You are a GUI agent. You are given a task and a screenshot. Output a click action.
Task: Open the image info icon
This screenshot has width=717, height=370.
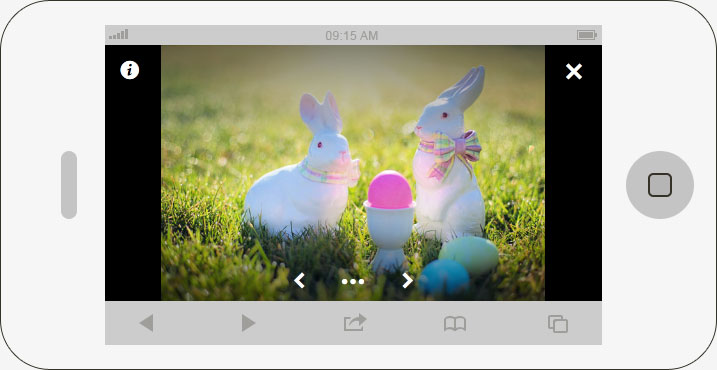click(129, 70)
